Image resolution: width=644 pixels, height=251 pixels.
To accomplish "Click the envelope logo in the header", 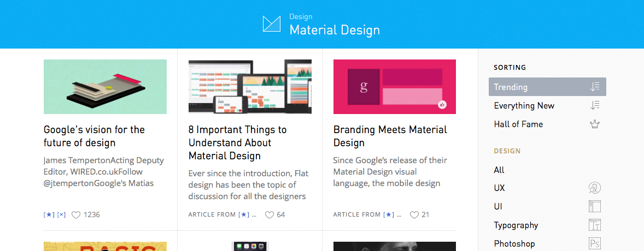I will [x=272, y=24].
